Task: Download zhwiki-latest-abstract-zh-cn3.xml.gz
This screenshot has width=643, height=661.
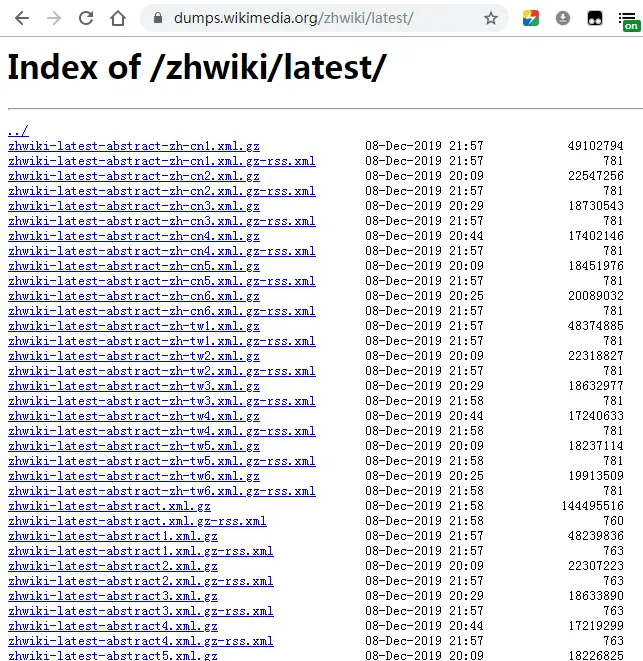Action: [x=134, y=206]
